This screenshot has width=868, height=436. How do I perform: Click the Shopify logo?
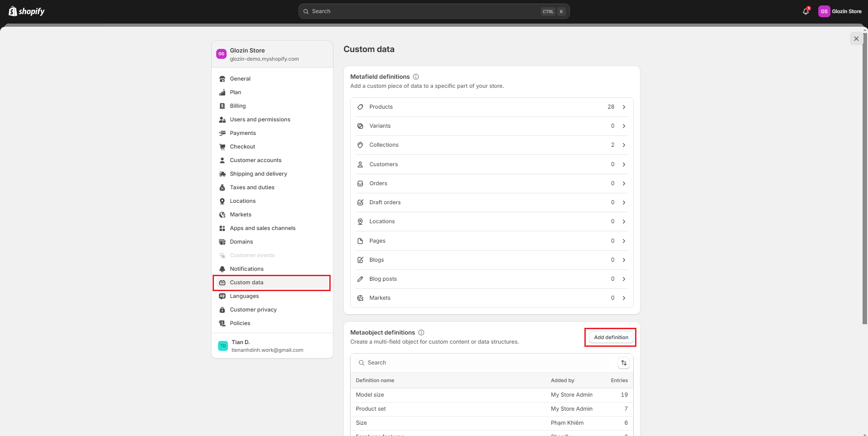(27, 11)
